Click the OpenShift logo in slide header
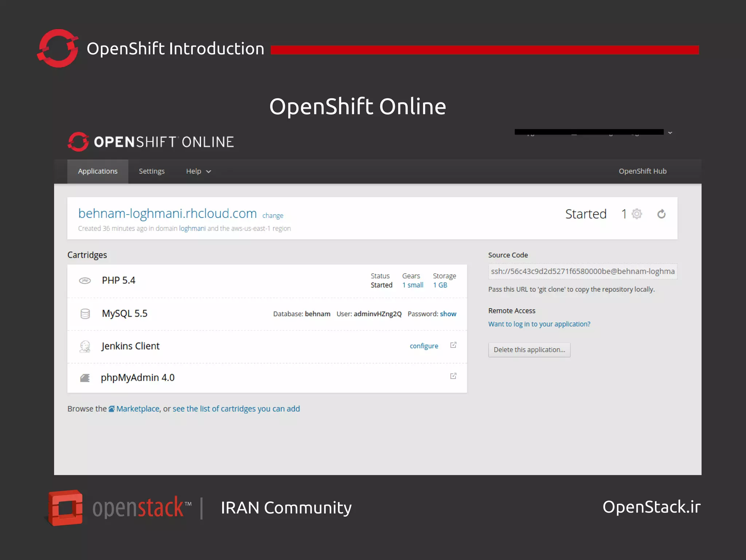Image resolution: width=746 pixels, height=560 pixels. click(x=58, y=48)
